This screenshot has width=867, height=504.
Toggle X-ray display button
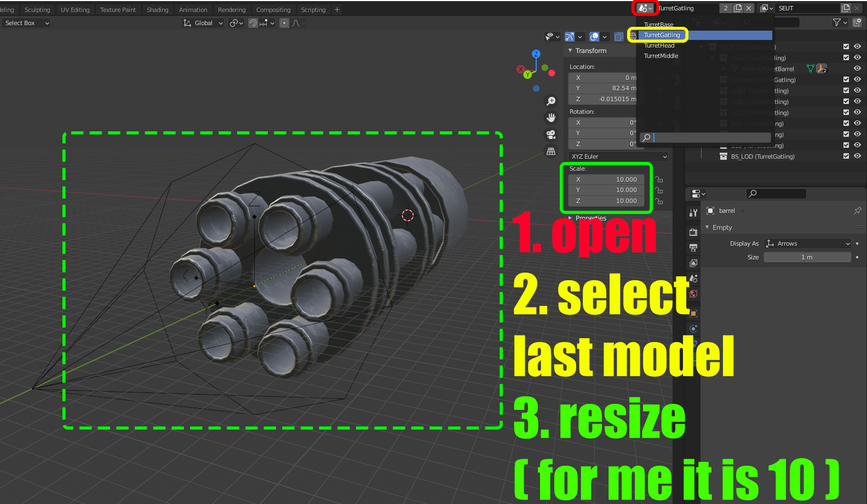click(619, 37)
